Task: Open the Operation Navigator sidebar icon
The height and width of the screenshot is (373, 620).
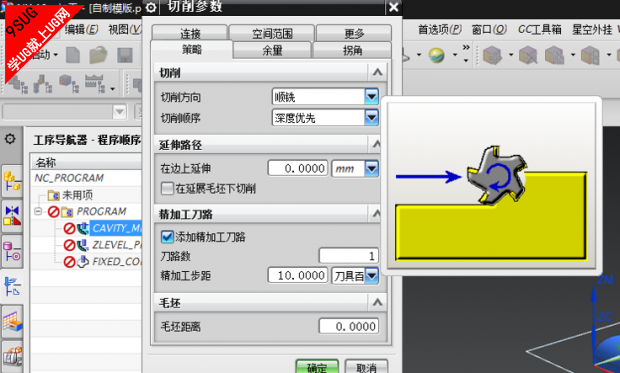Action: click(x=12, y=286)
